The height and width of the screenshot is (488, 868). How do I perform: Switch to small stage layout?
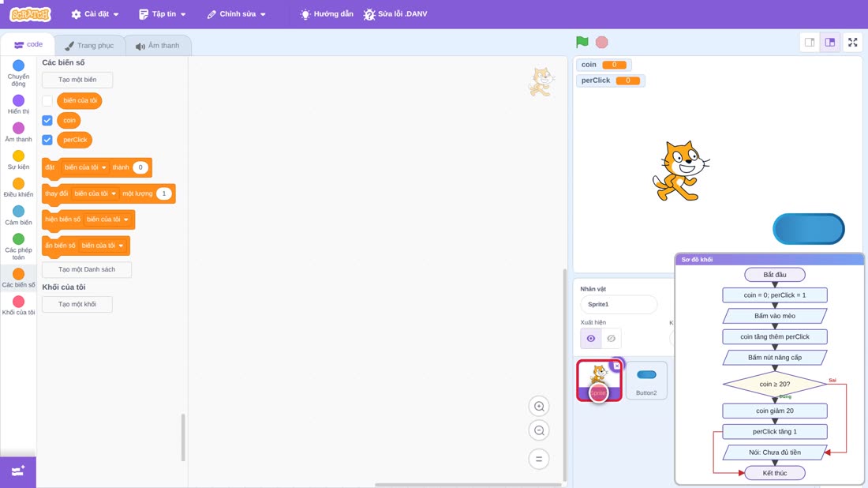[810, 42]
